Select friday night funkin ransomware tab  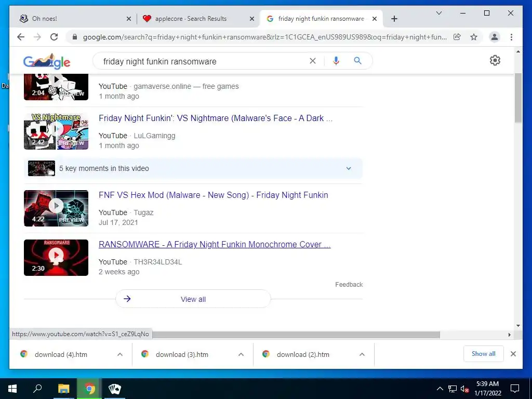click(321, 19)
